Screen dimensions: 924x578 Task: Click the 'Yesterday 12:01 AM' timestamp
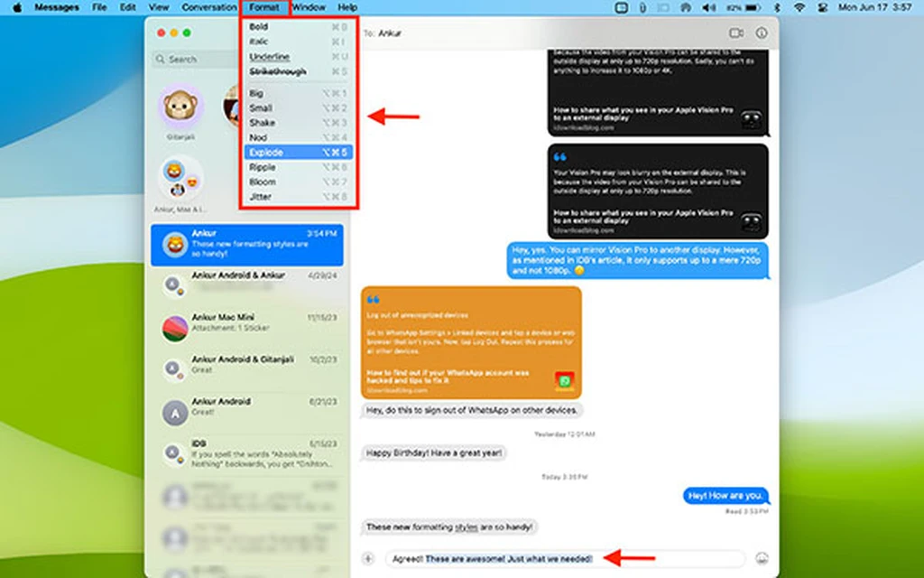click(x=565, y=434)
